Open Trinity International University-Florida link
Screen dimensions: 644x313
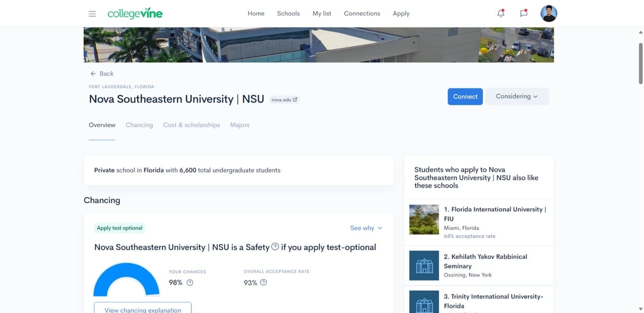pos(493,301)
